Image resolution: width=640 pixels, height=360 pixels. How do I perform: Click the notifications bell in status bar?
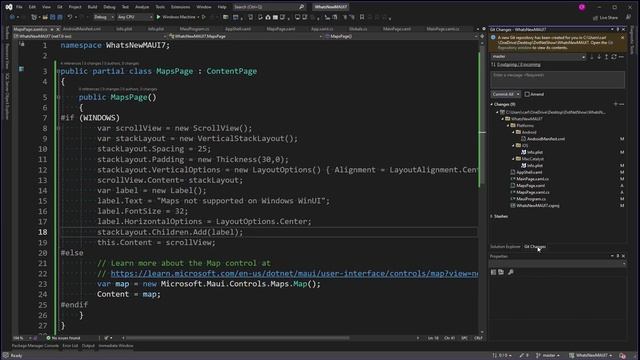(x=622, y=356)
